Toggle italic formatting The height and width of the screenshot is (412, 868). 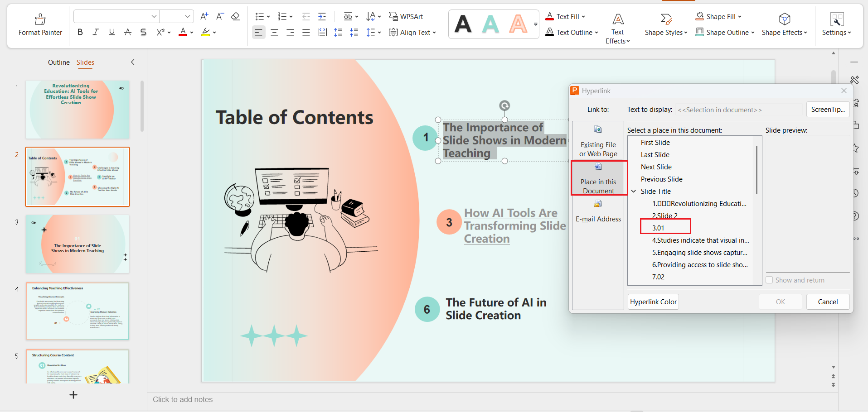pyautogui.click(x=96, y=32)
